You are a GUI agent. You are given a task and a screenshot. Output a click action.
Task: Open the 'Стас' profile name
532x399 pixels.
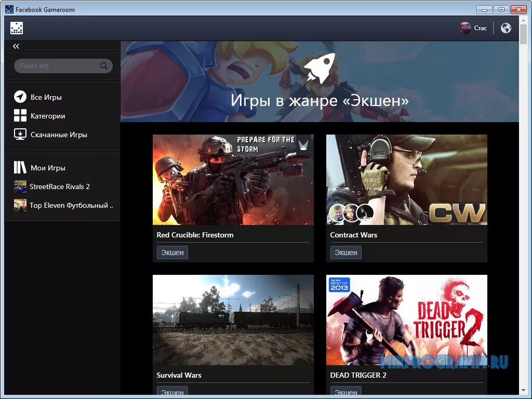pyautogui.click(x=481, y=28)
